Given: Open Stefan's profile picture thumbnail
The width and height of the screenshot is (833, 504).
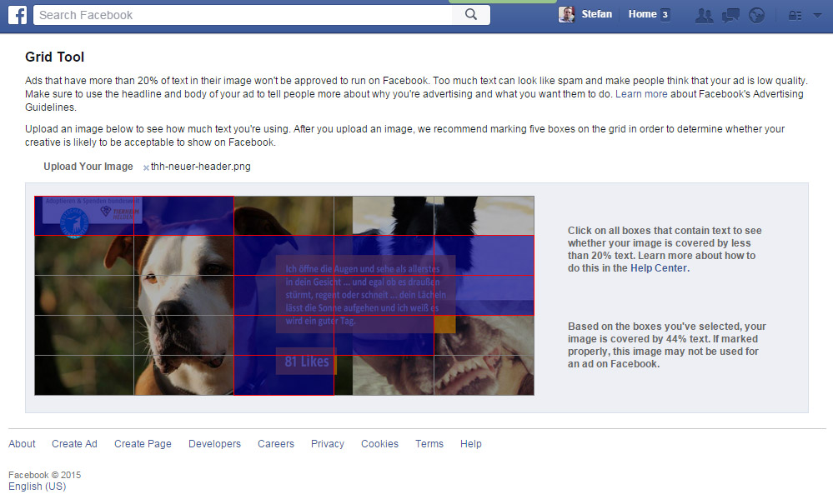Looking at the screenshot, I should click(x=566, y=14).
